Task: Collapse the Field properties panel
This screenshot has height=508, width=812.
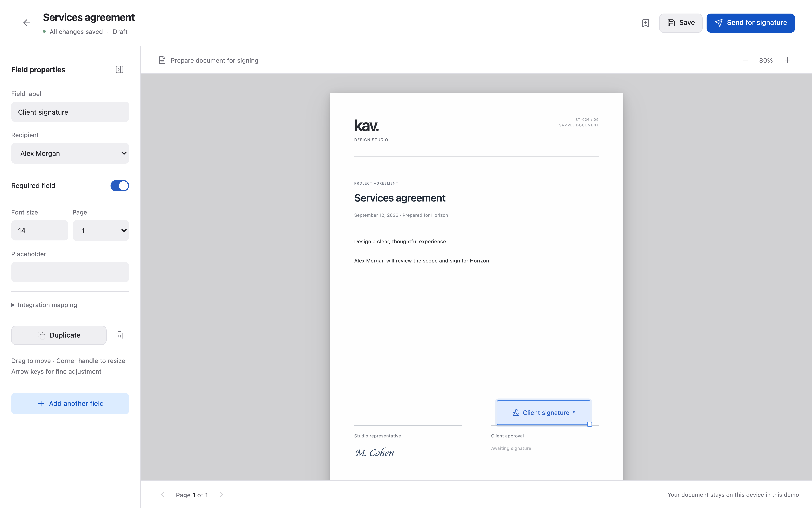Action: pos(119,70)
